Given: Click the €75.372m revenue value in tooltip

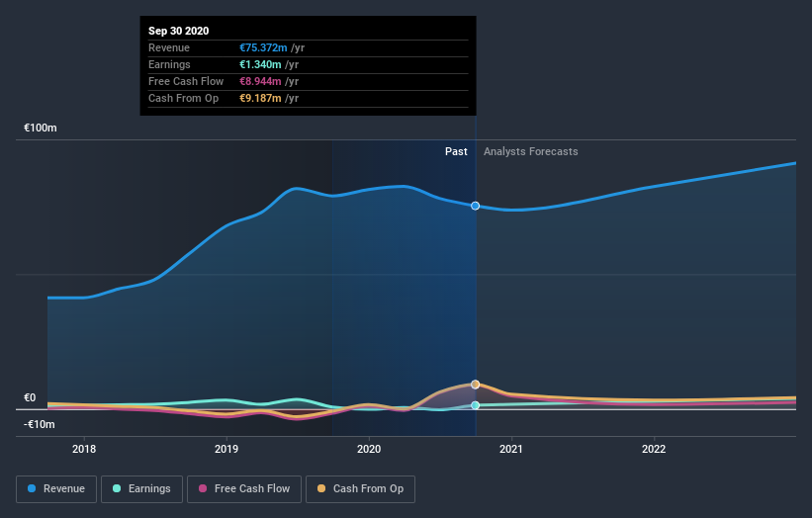Looking at the screenshot, I should point(263,47).
